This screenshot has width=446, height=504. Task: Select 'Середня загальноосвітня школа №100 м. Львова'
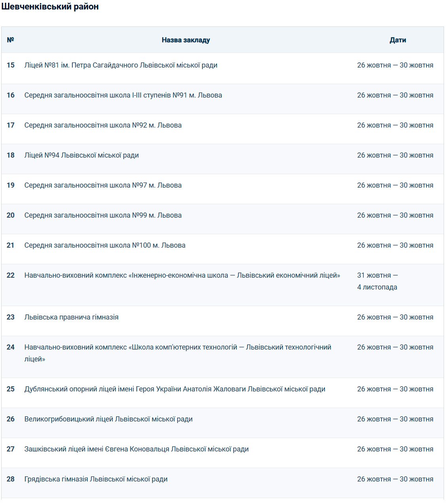pos(105,245)
